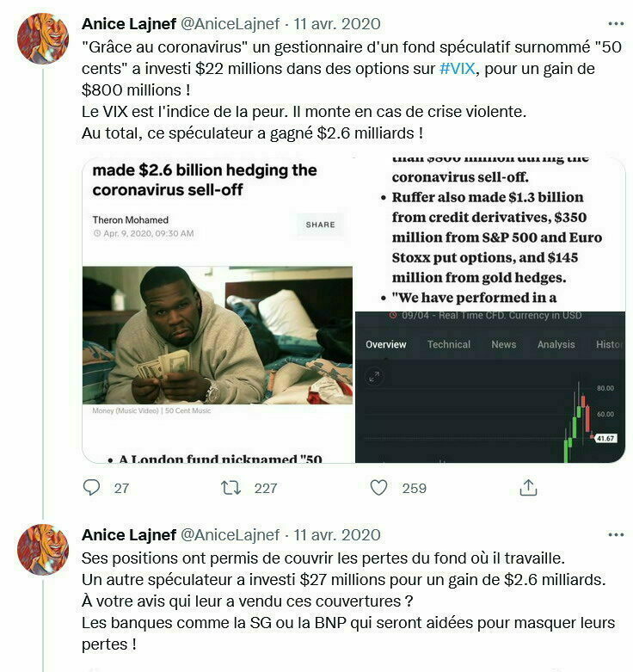
Task: Click the SHARE button in article image
Action: pos(320,225)
